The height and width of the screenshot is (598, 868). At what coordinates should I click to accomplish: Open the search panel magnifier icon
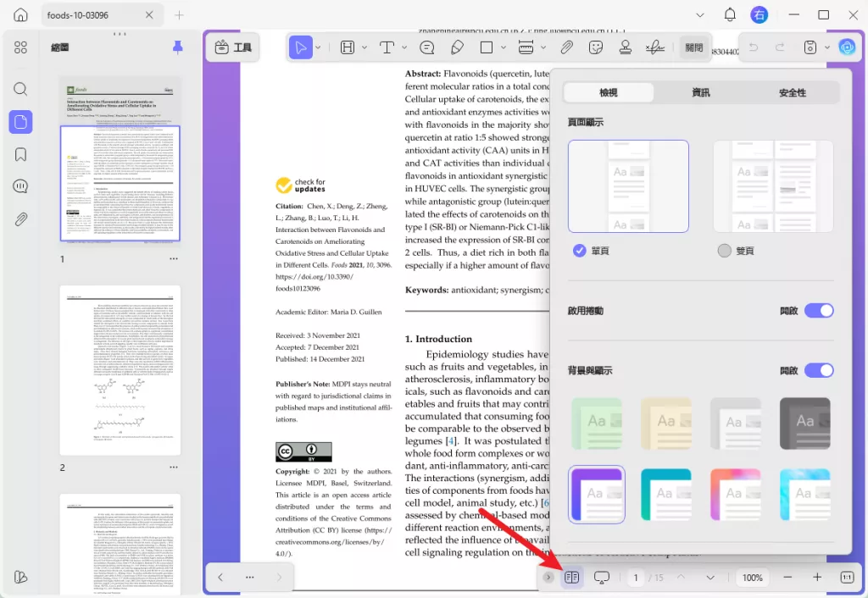[x=20, y=89]
